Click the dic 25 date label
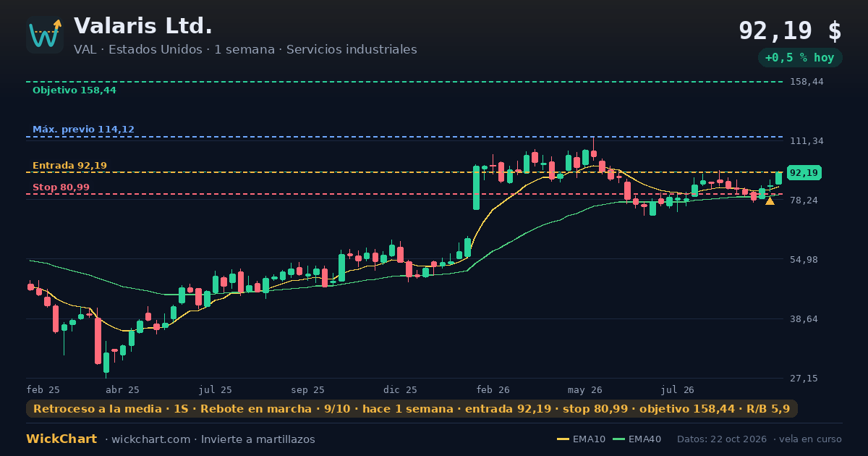The image size is (868, 456). [x=401, y=390]
